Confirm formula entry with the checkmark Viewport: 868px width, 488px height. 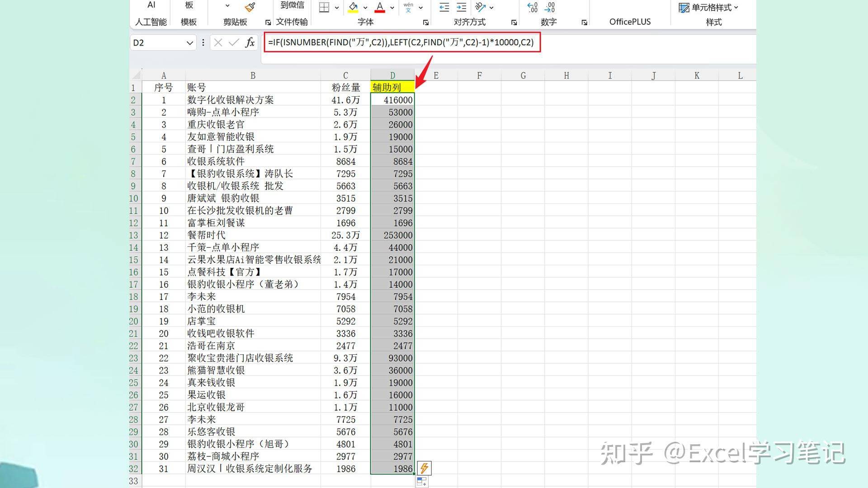tap(234, 42)
